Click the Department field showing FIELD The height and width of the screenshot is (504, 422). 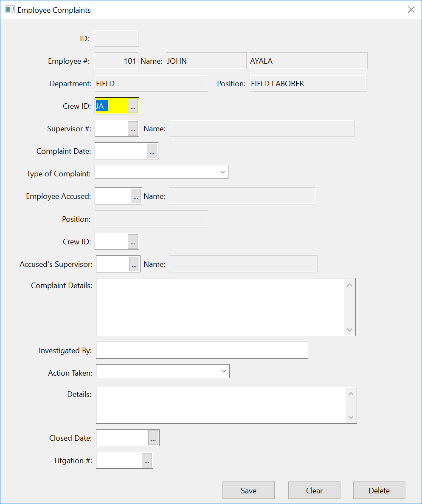(151, 83)
